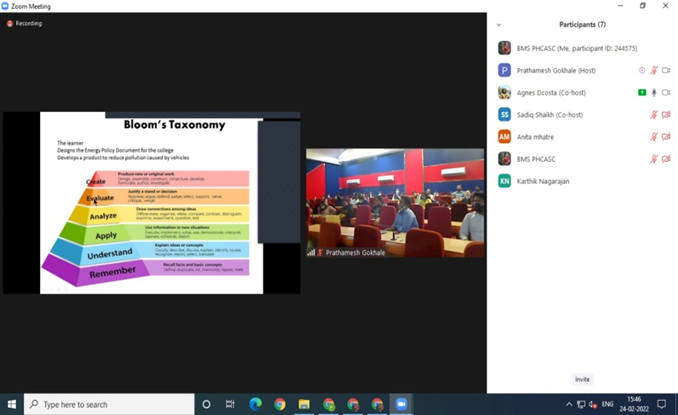678x415 pixels.
Task: Click the shared Bloom's Taxonomy slide
Action: 150,203
